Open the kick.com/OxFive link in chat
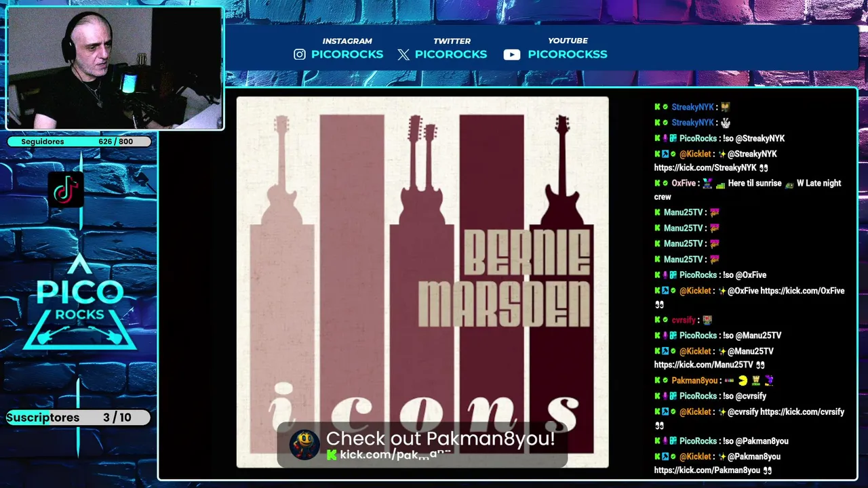Image resolution: width=868 pixels, height=488 pixels. tap(802, 291)
